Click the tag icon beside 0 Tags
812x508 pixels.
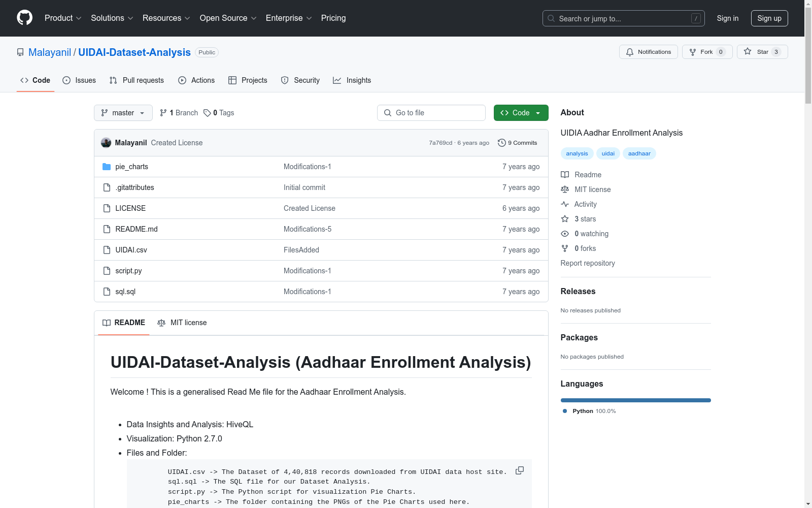pyautogui.click(x=207, y=113)
